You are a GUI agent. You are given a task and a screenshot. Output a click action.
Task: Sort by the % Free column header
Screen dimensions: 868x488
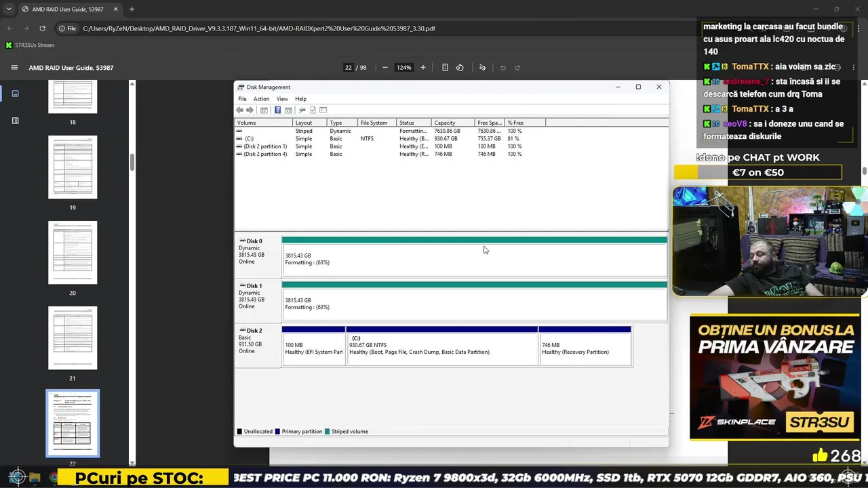pyautogui.click(x=525, y=123)
